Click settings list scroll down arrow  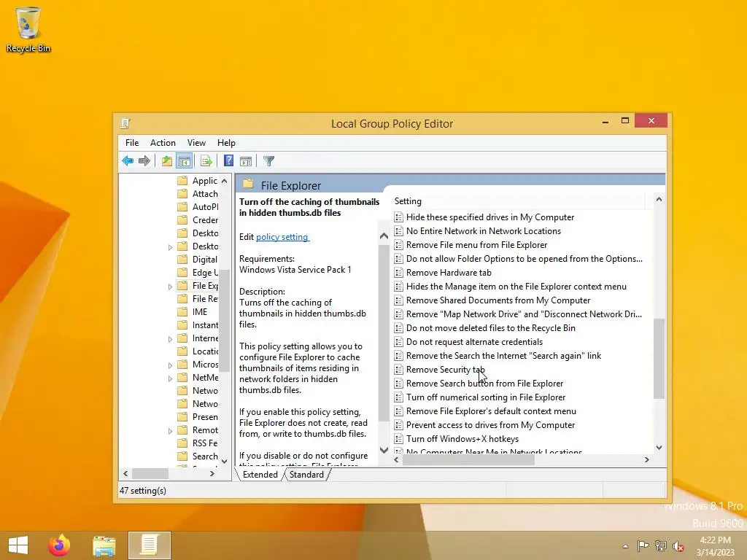click(659, 448)
